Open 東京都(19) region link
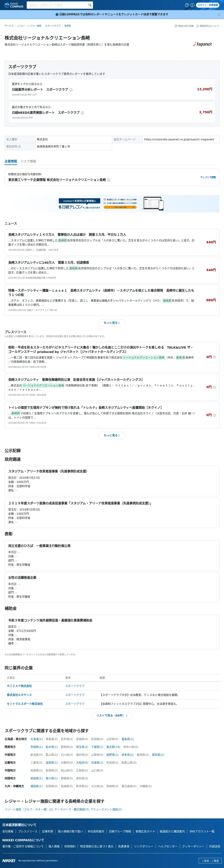Viewport: 224px width, 868px height. tap(113, 747)
